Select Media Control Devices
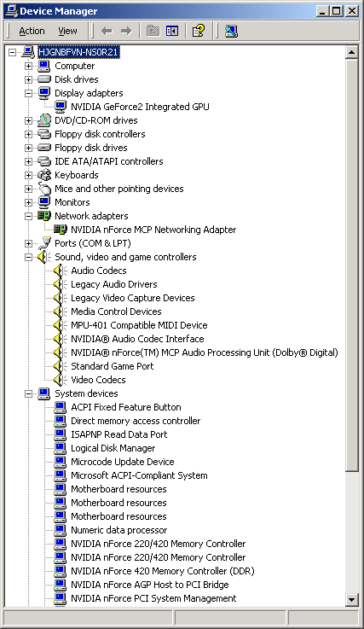The image size is (364, 629). [x=116, y=312]
